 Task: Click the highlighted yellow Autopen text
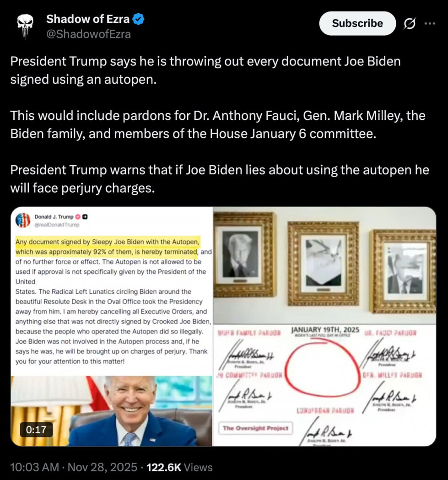[108, 247]
